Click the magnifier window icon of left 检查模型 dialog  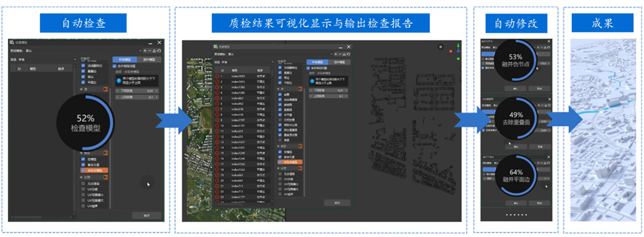pyautogui.click(x=12, y=42)
